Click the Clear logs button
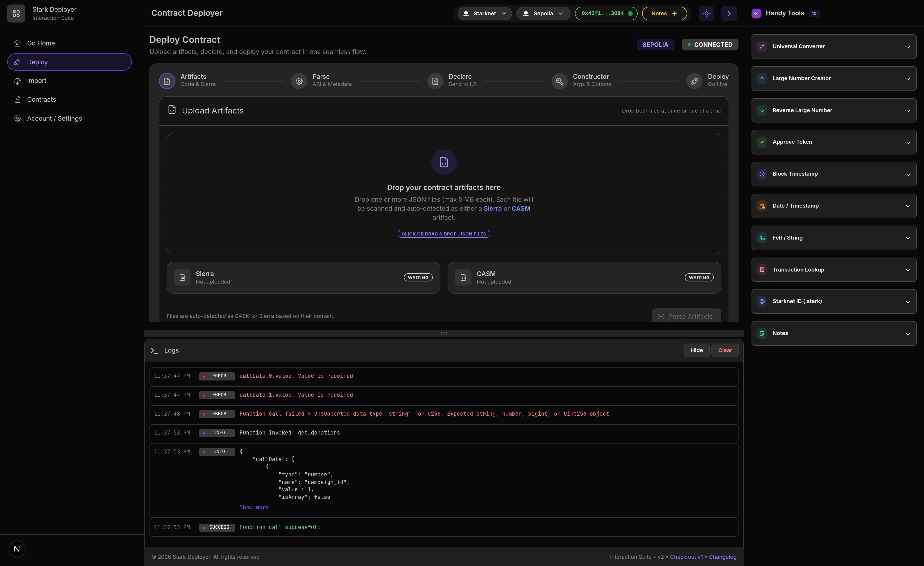924x566 pixels. point(725,350)
